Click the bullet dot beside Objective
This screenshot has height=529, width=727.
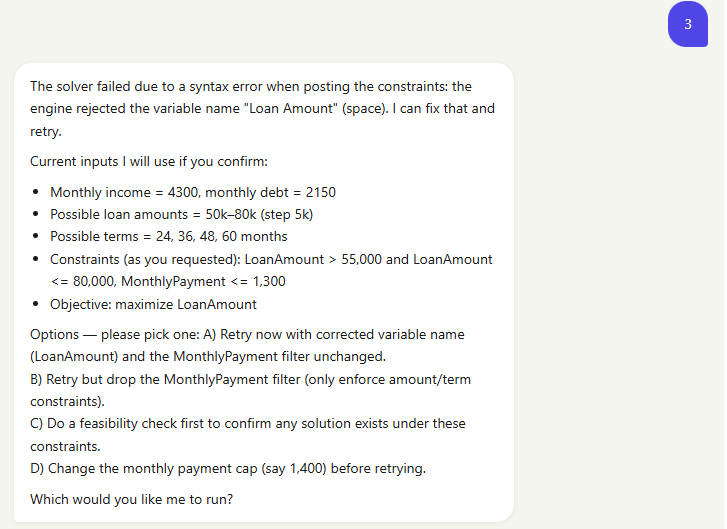tap(36, 304)
